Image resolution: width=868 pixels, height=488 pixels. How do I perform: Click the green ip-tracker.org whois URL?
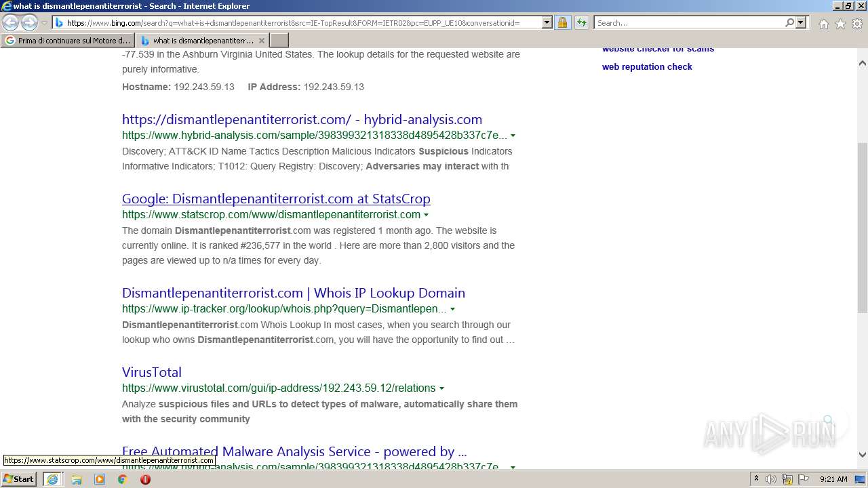click(x=284, y=309)
